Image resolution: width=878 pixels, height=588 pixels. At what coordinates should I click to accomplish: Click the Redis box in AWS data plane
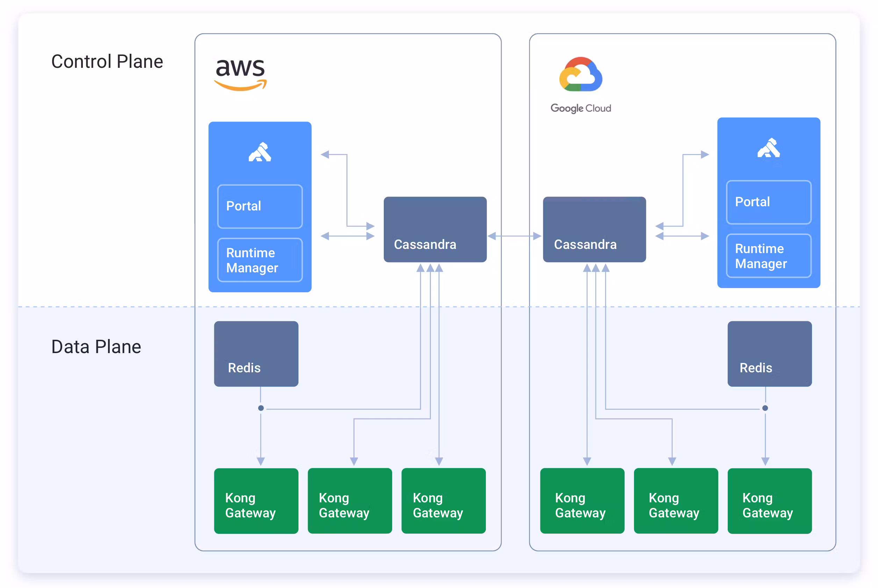point(256,354)
